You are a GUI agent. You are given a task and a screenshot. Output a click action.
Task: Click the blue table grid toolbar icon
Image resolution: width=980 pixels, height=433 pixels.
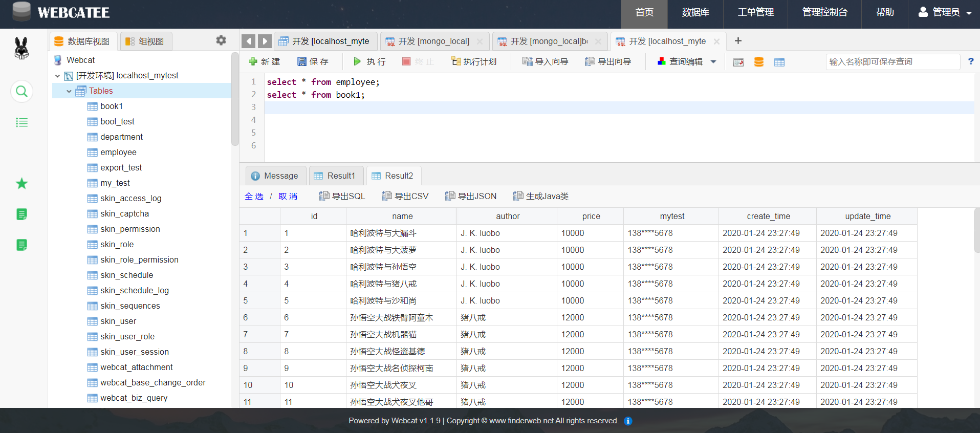pyautogui.click(x=779, y=62)
